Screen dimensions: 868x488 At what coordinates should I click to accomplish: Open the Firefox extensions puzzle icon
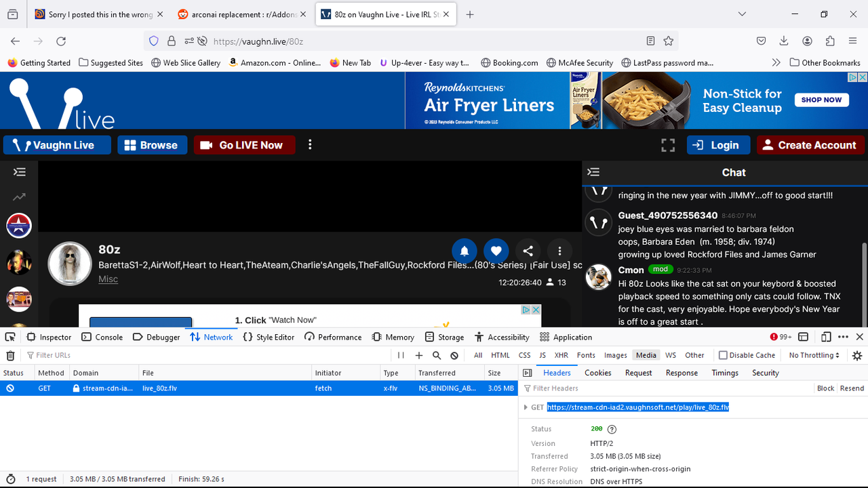[830, 41]
